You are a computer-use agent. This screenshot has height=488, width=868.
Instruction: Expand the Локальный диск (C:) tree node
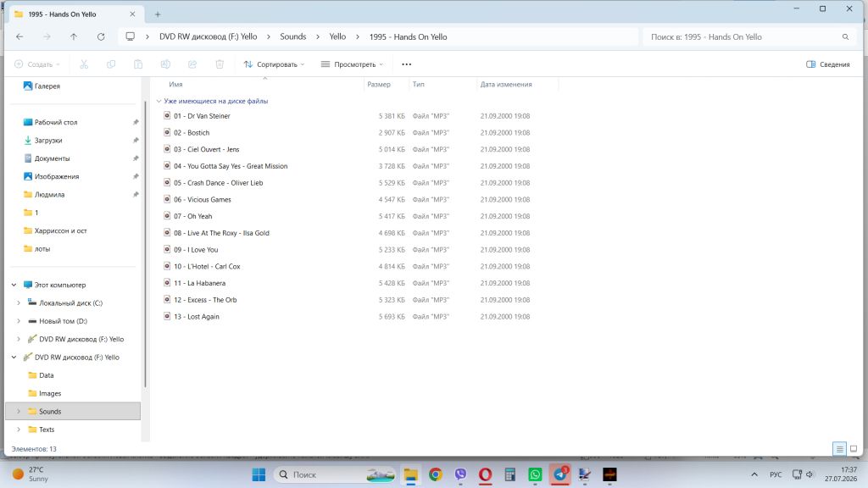19,303
